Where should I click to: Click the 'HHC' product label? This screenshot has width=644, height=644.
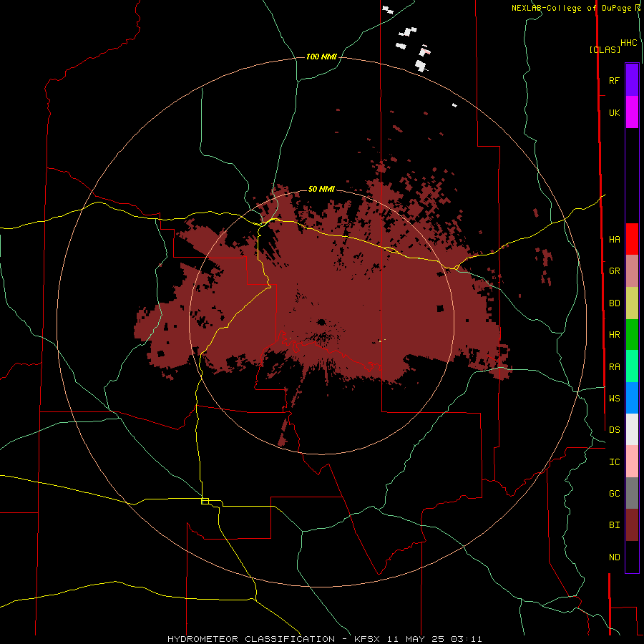click(628, 43)
